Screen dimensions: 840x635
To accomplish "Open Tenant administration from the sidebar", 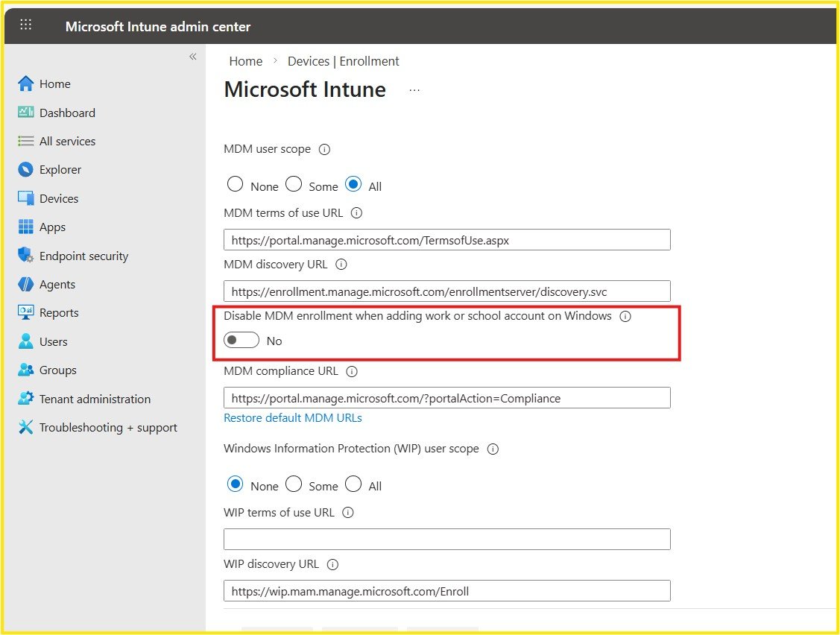I will tap(95, 399).
